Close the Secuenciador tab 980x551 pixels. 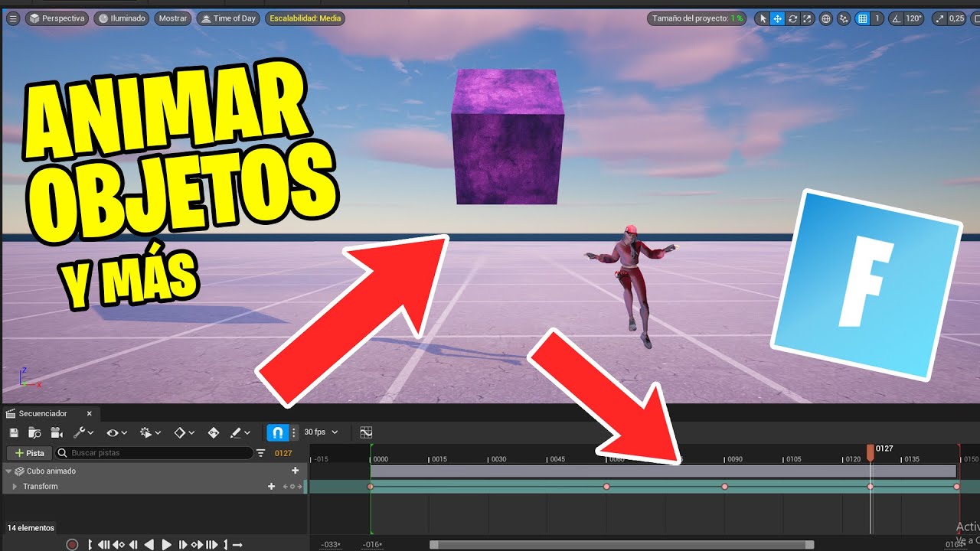[89, 413]
